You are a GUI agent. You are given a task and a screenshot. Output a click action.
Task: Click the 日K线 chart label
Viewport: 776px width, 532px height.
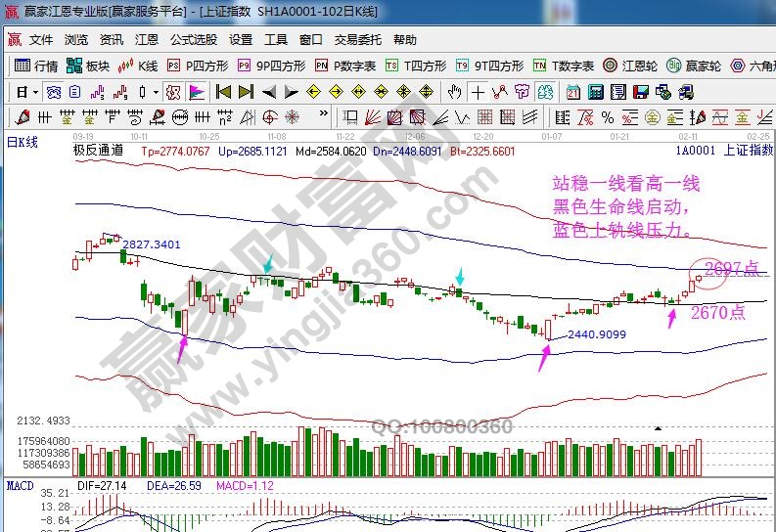(x=22, y=143)
